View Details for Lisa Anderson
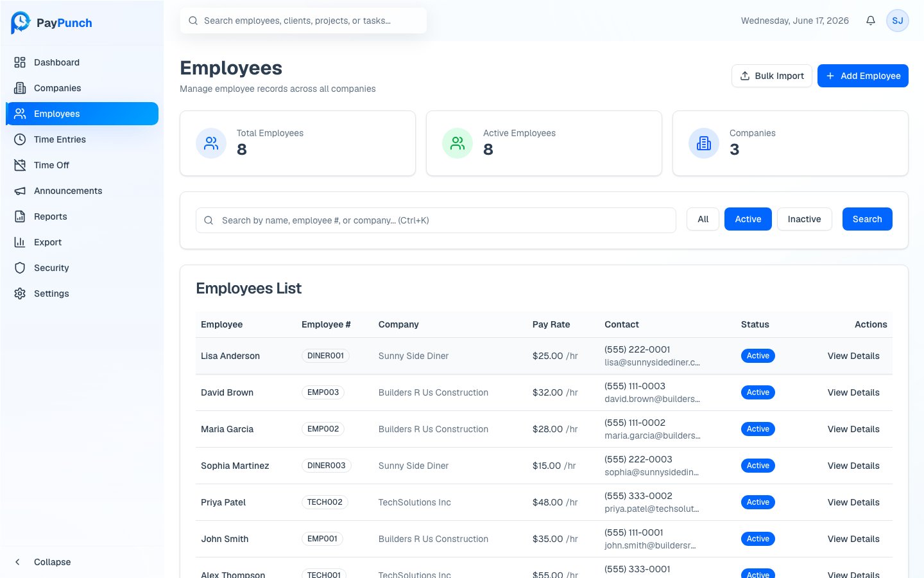This screenshot has height=578, width=924. point(853,356)
